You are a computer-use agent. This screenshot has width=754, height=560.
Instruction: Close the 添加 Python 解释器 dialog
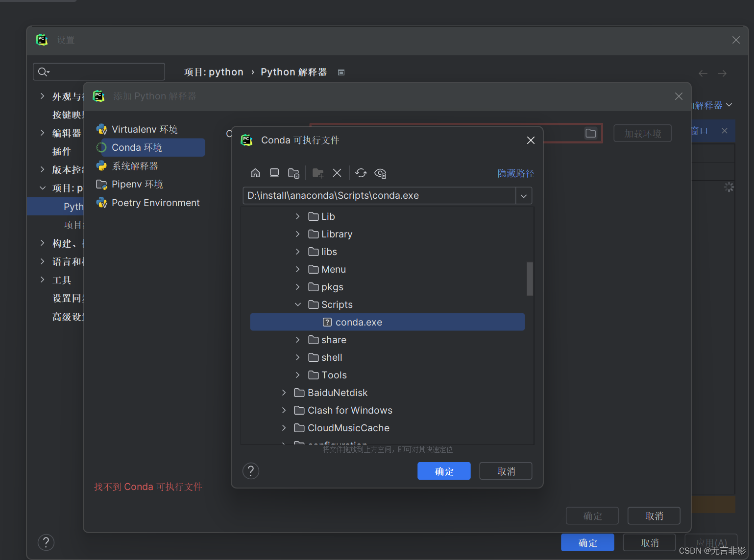pyautogui.click(x=679, y=96)
